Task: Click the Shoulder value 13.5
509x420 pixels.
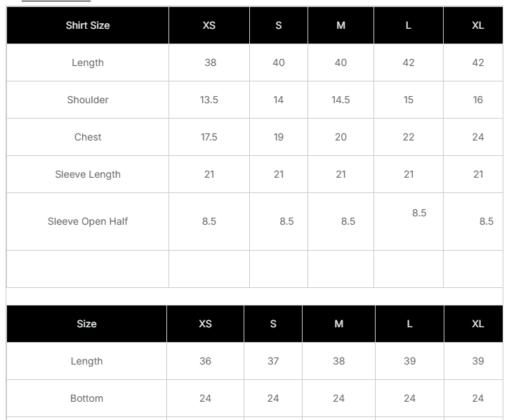Action: (209, 100)
